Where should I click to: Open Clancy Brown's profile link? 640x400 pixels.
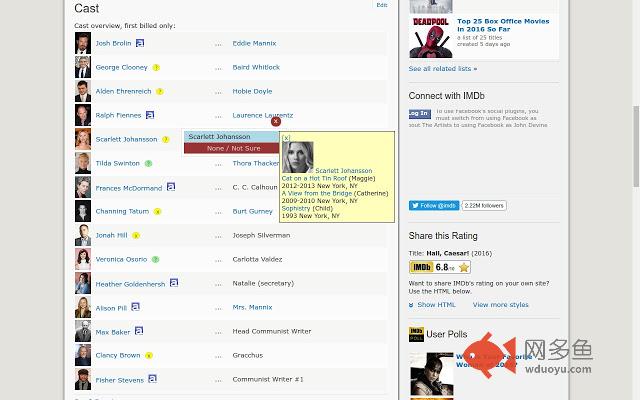point(118,356)
